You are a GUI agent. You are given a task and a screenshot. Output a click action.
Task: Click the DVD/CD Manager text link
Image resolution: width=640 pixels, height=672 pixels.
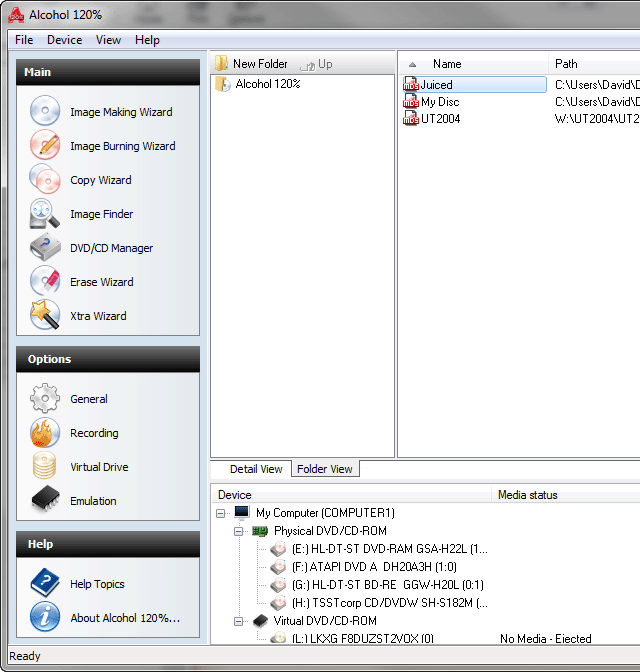tap(111, 248)
